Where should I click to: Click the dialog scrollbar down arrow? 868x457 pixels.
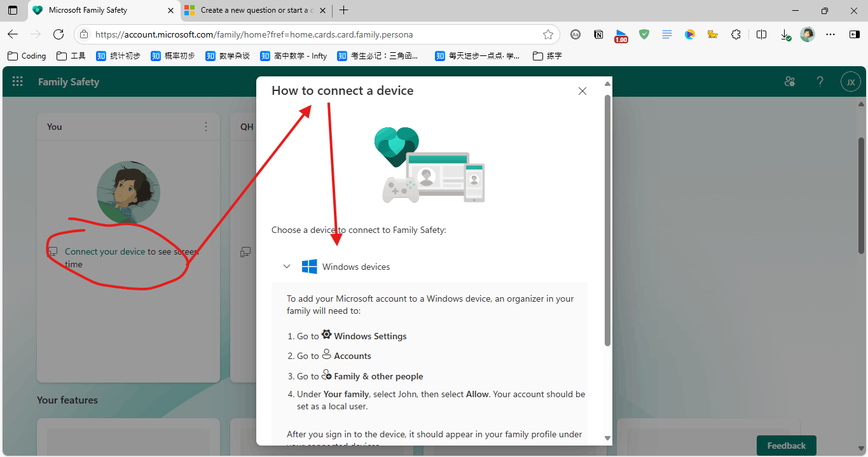(x=607, y=438)
